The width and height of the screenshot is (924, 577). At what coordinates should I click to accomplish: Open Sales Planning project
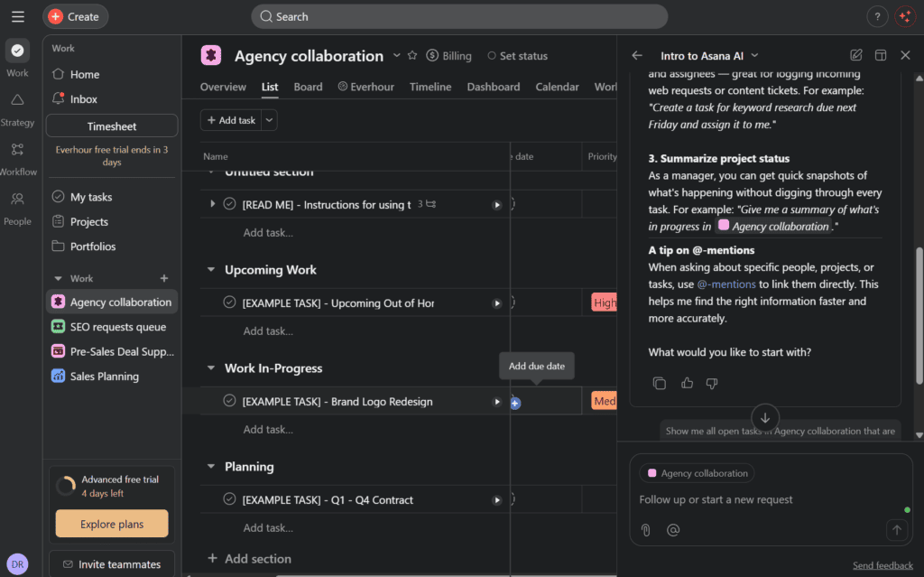pyautogui.click(x=111, y=377)
